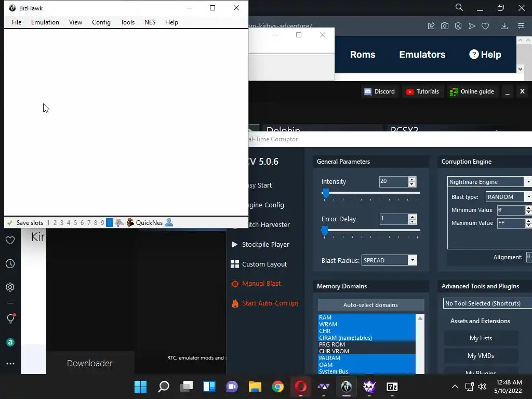Click the Minimum Value field
Viewport: 532px width, 399px height.
(x=511, y=210)
